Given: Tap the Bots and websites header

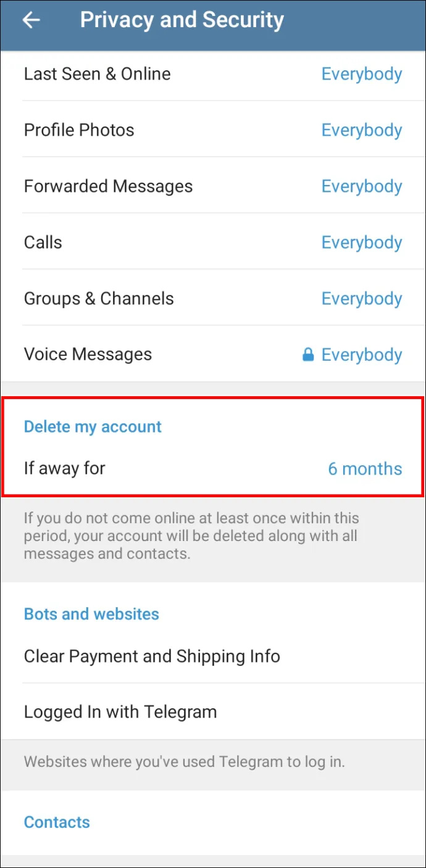Looking at the screenshot, I should [x=91, y=614].
